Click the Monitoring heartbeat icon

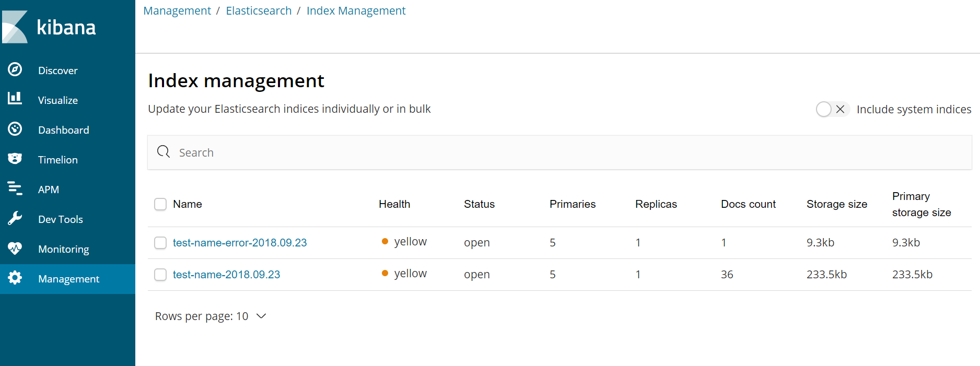click(15, 248)
